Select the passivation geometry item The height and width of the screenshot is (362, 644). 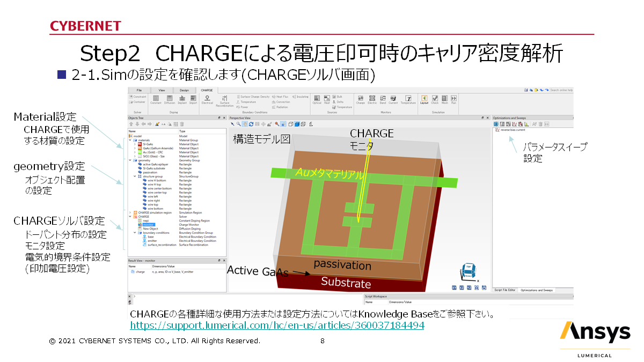coord(150,172)
